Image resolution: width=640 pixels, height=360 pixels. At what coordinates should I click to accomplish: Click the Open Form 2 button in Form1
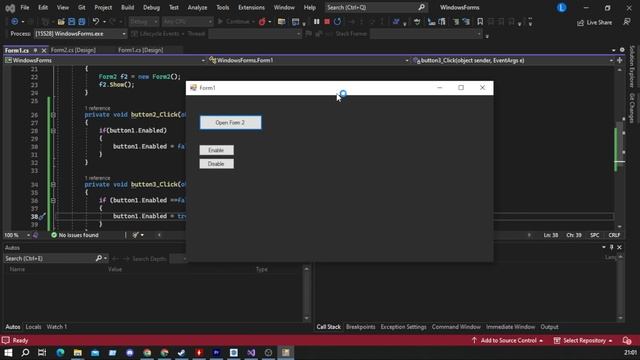point(231,122)
